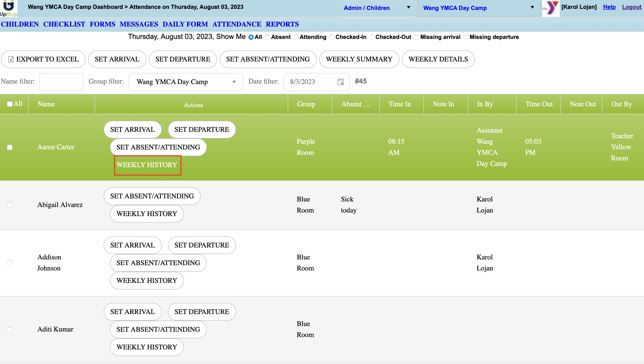This screenshot has height=364, width=644.
Task: Open Wang YMCA Day Camp header dropdown
Action: [x=478, y=8]
